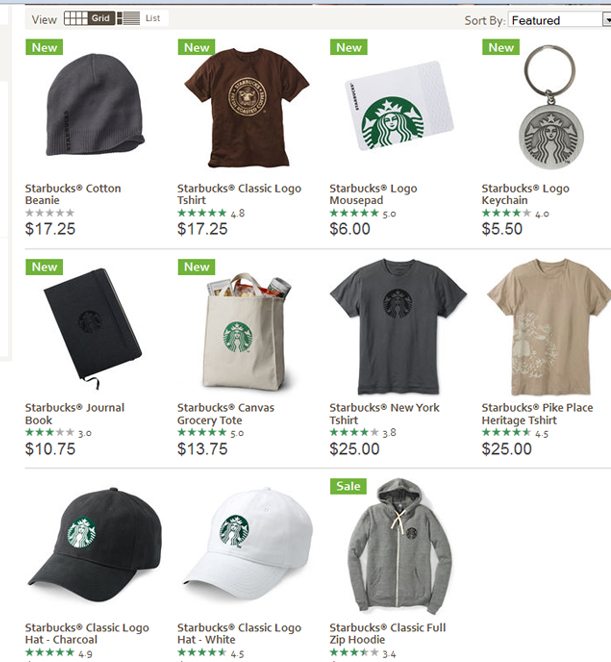
Task: Click the New badge on Cotton Beanie
Action: (x=44, y=47)
